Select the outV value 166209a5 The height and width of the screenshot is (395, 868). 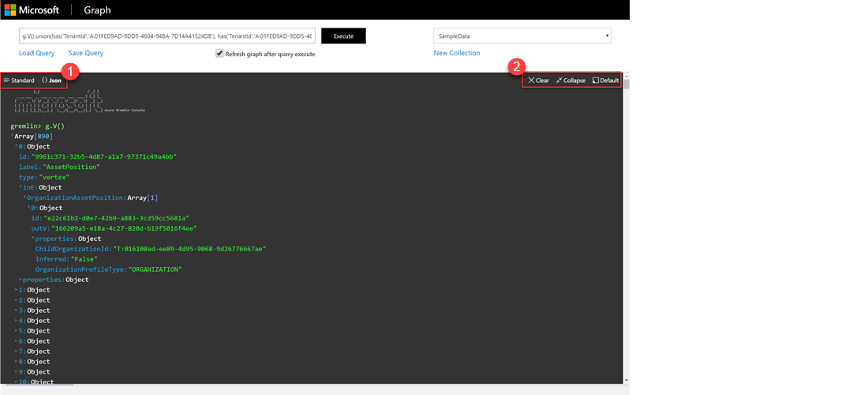pyautogui.click(x=125, y=229)
